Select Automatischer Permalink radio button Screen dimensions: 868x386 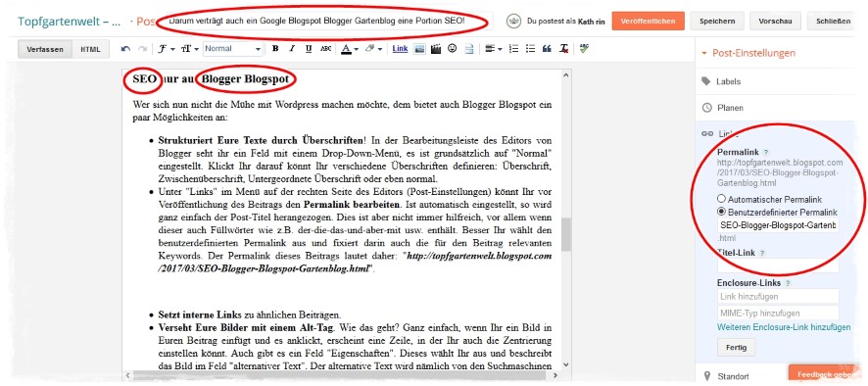pos(721,199)
